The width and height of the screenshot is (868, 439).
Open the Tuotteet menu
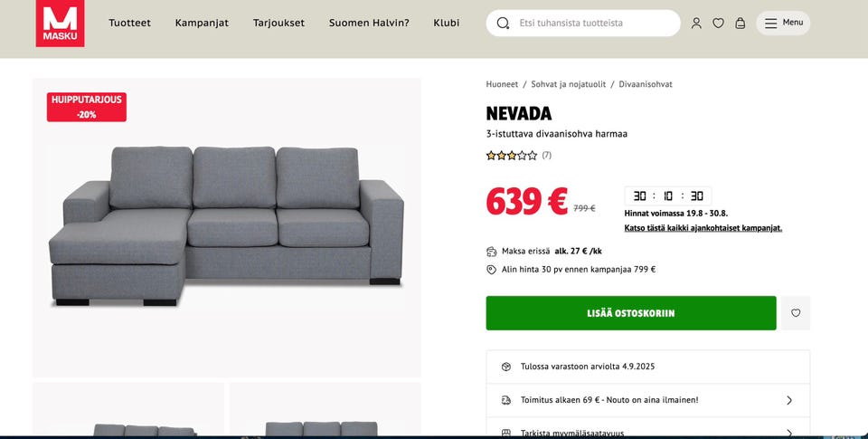click(129, 23)
